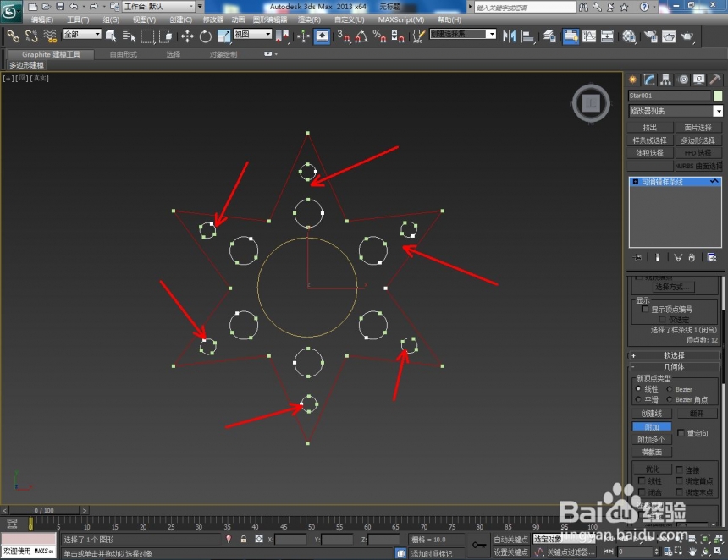Select the 平滑 vertex type radio button
Screen dimensions: 728x560
click(x=638, y=399)
